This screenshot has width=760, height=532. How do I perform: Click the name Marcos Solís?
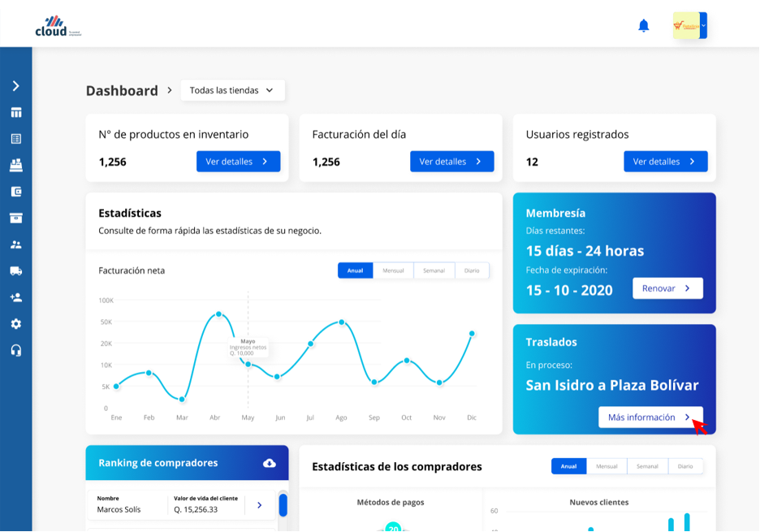(119, 510)
